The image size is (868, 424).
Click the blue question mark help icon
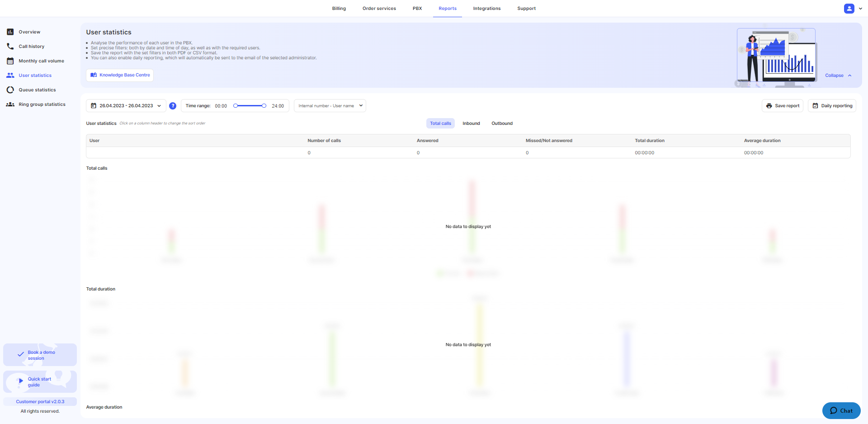coord(173,106)
